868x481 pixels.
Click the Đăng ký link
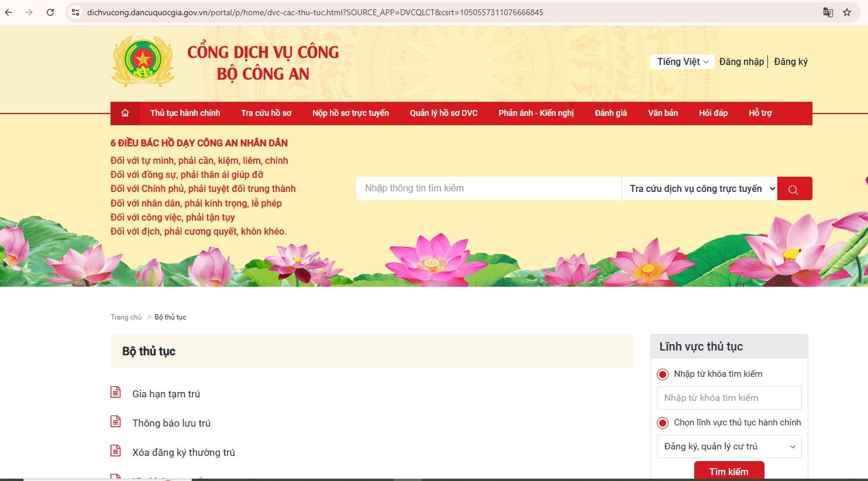(791, 61)
